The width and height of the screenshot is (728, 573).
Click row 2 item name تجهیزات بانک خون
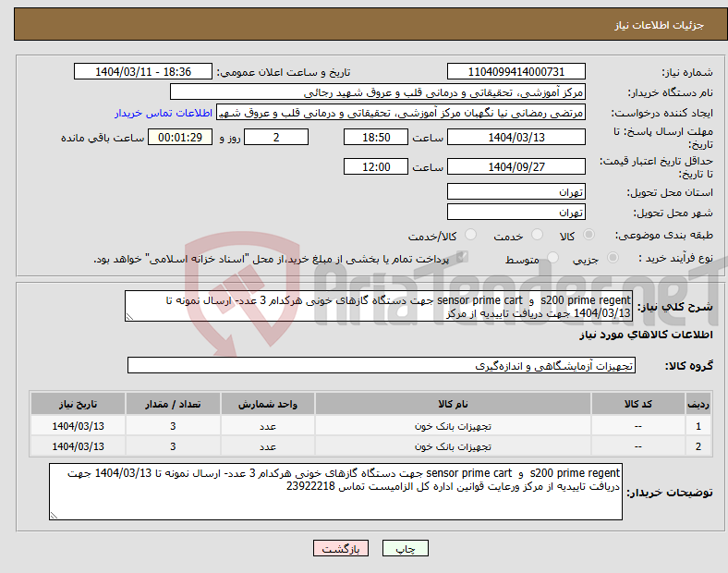point(453,446)
